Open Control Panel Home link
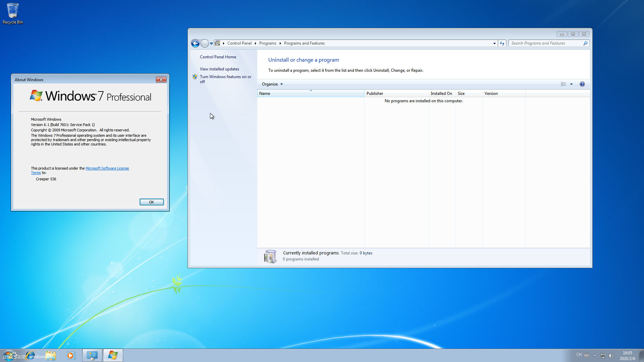 (218, 57)
